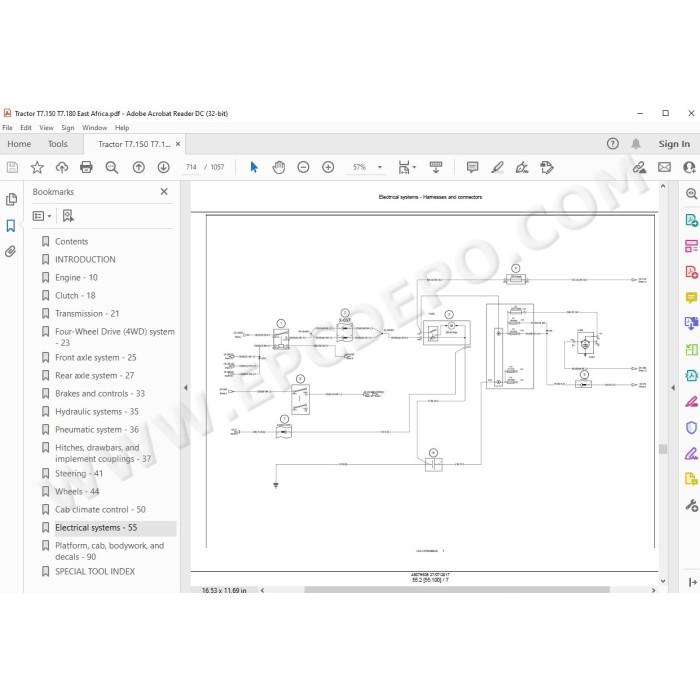Open the Contents bookmark
Screen dimensions: 700x700
click(71, 242)
